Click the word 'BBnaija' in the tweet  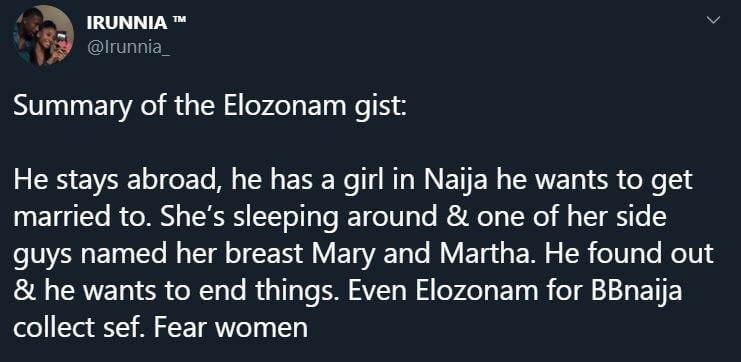[637, 292]
